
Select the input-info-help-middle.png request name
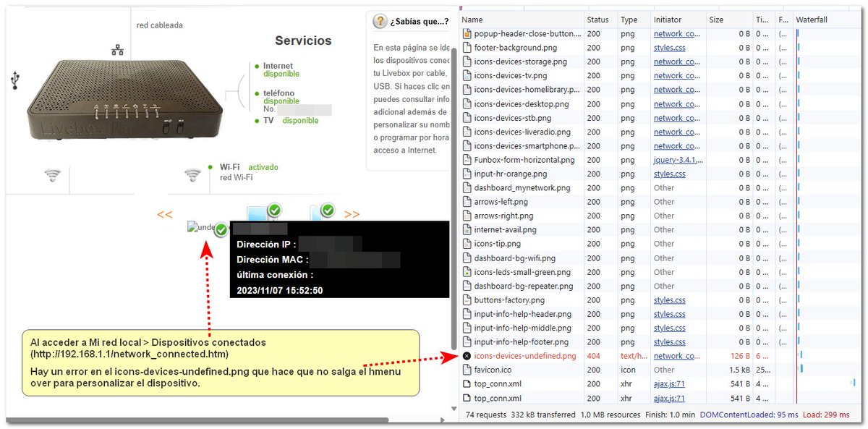pyautogui.click(x=523, y=328)
